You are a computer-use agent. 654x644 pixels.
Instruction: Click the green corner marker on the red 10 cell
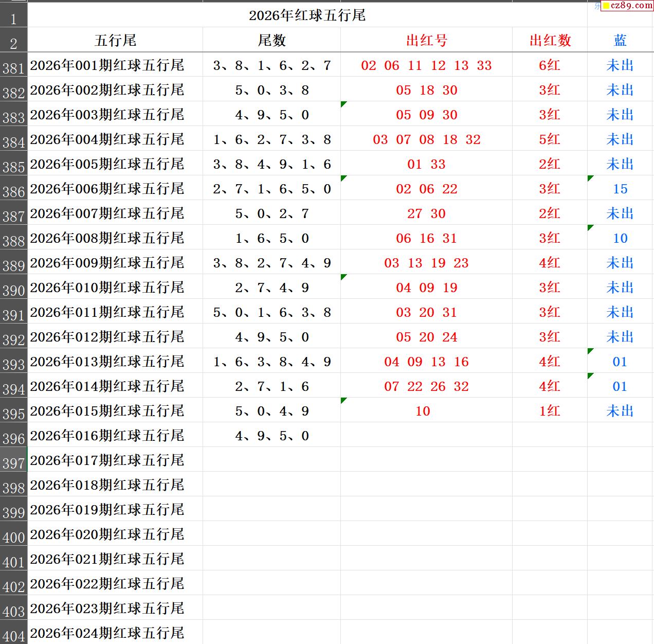(343, 401)
